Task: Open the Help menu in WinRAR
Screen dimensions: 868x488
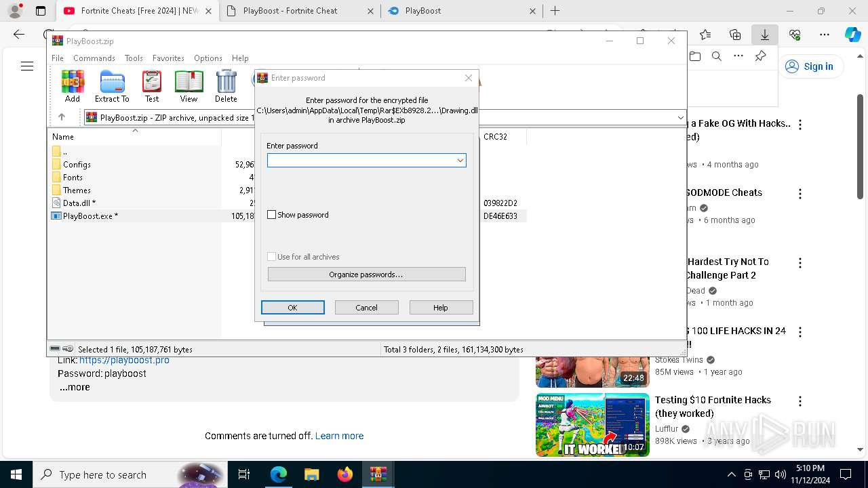Action: point(240,58)
